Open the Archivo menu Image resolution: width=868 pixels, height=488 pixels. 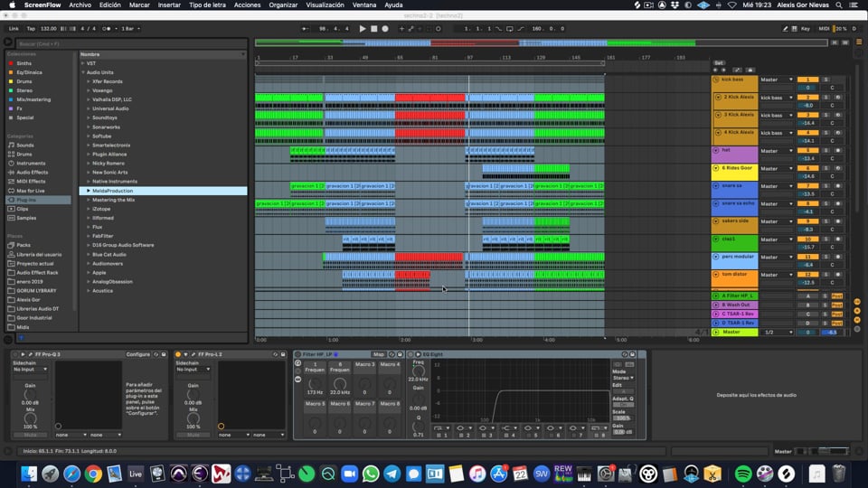tap(80, 5)
